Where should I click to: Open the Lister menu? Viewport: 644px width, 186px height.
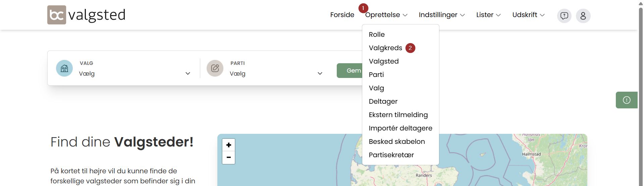pyautogui.click(x=488, y=15)
